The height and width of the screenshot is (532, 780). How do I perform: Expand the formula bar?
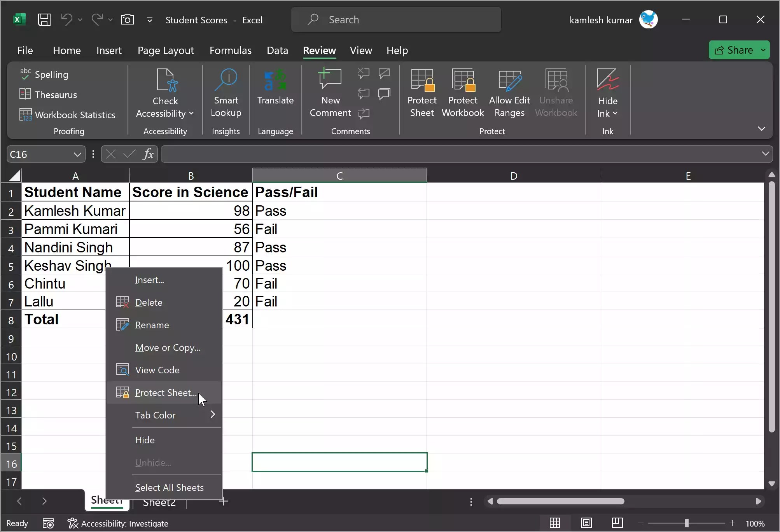765,154
